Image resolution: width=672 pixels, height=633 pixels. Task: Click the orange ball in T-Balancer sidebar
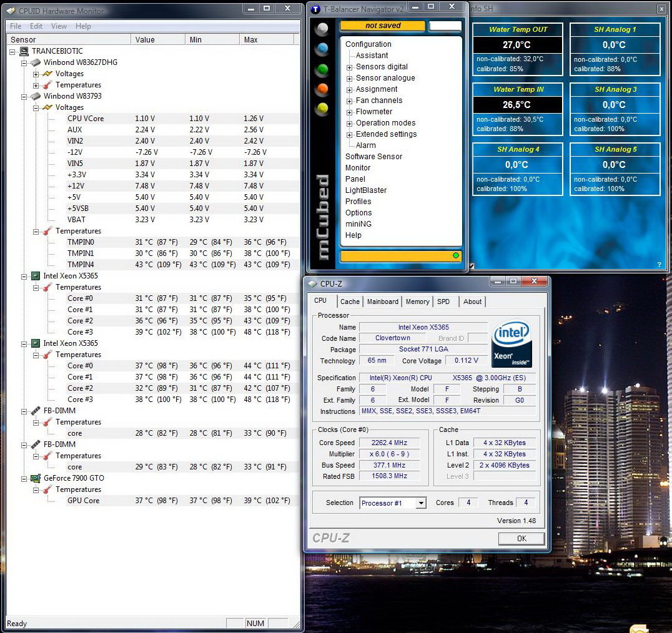point(322,89)
